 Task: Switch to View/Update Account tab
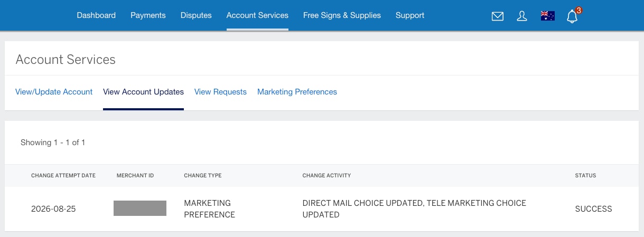click(54, 92)
